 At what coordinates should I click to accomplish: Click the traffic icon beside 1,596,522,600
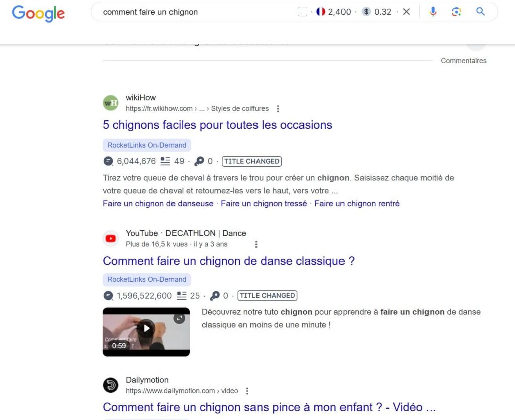[x=108, y=296]
